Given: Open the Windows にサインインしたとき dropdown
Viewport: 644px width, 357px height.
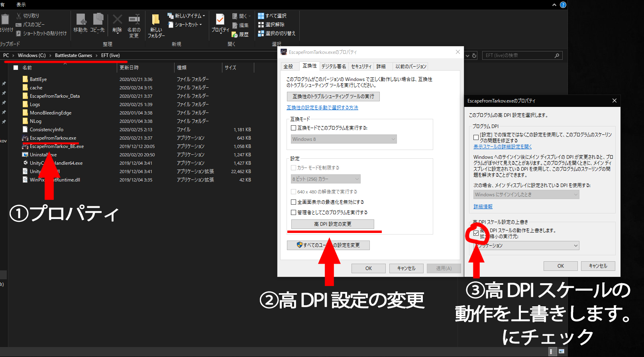Looking at the screenshot, I should [526, 195].
